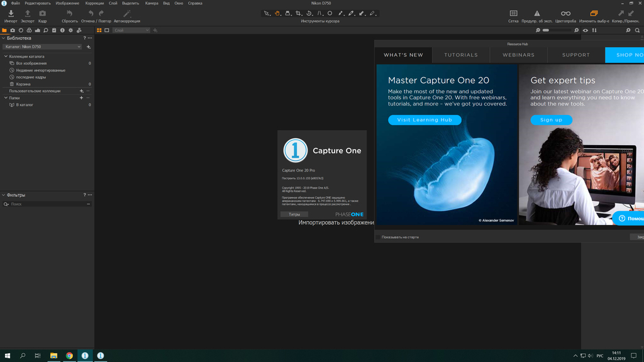This screenshot has width=644, height=362.
Task: Switch to the Tutorials tab
Action: click(461, 55)
